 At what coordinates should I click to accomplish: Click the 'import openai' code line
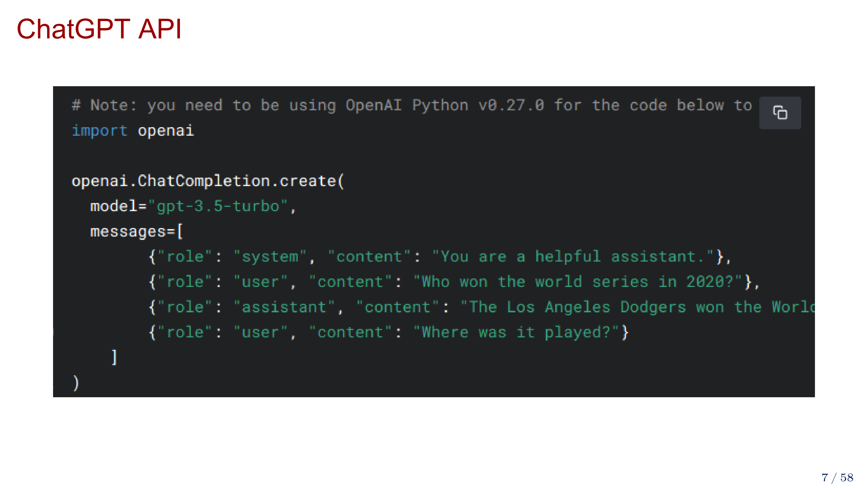click(x=133, y=131)
